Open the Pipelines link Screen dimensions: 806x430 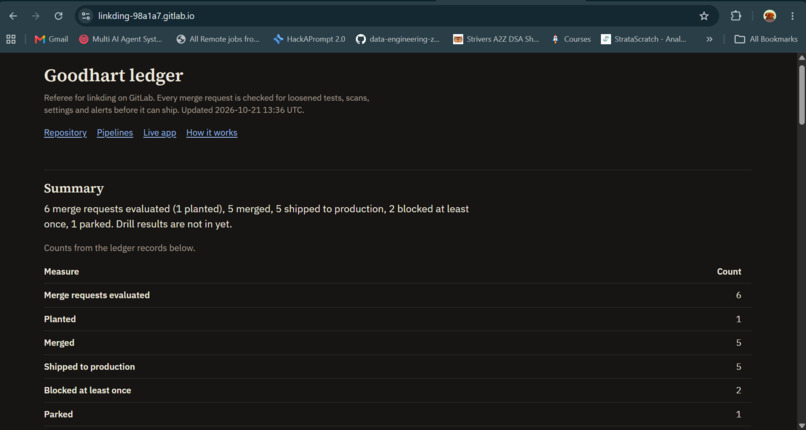click(x=115, y=133)
